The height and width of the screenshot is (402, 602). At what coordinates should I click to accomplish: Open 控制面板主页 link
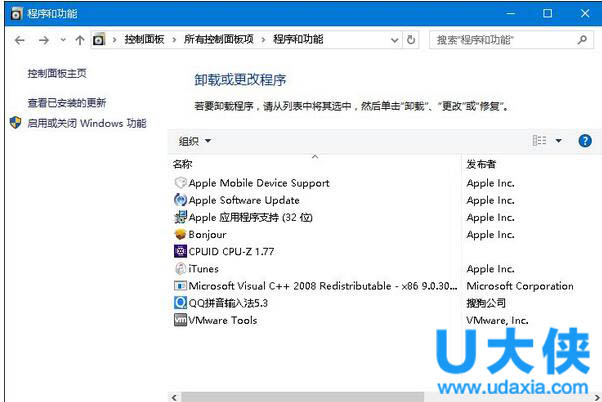57,74
